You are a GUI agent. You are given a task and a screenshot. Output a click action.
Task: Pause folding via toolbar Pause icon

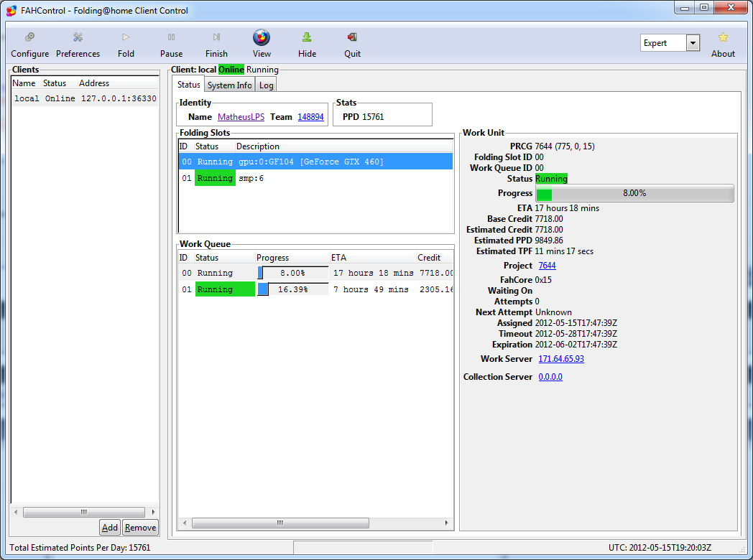172,45
